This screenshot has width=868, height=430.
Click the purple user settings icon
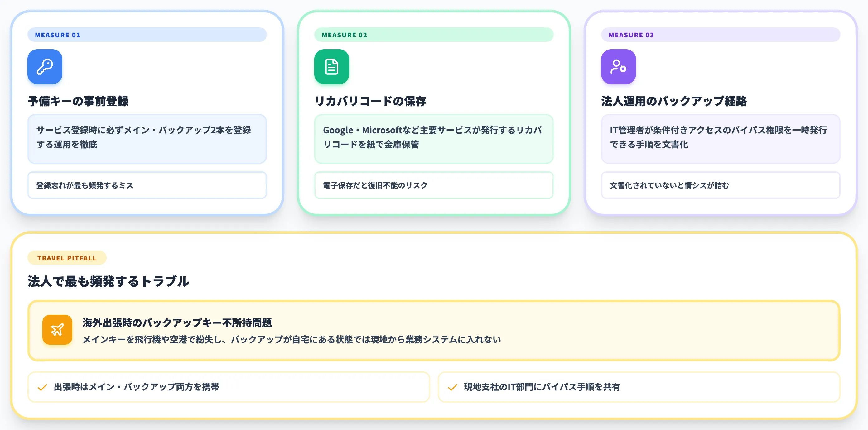tap(618, 67)
